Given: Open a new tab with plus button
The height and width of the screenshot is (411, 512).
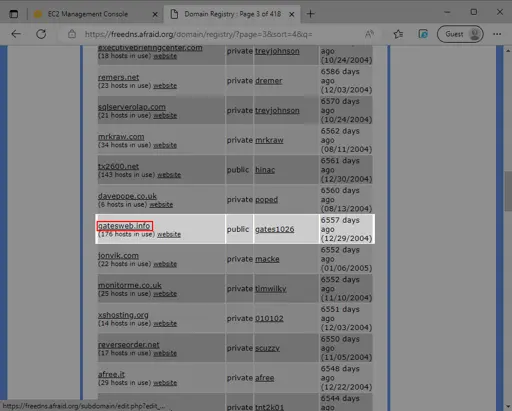Looking at the screenshot, I should click(310, 14).
